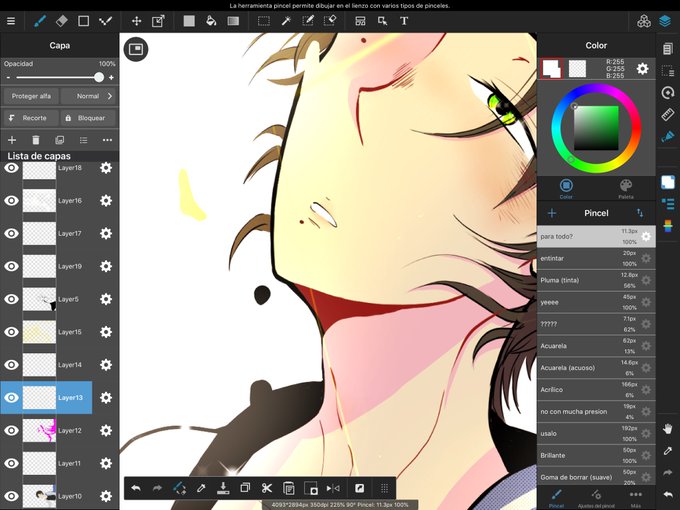Open the Ajustes del pincel tab

click(596, 498)
